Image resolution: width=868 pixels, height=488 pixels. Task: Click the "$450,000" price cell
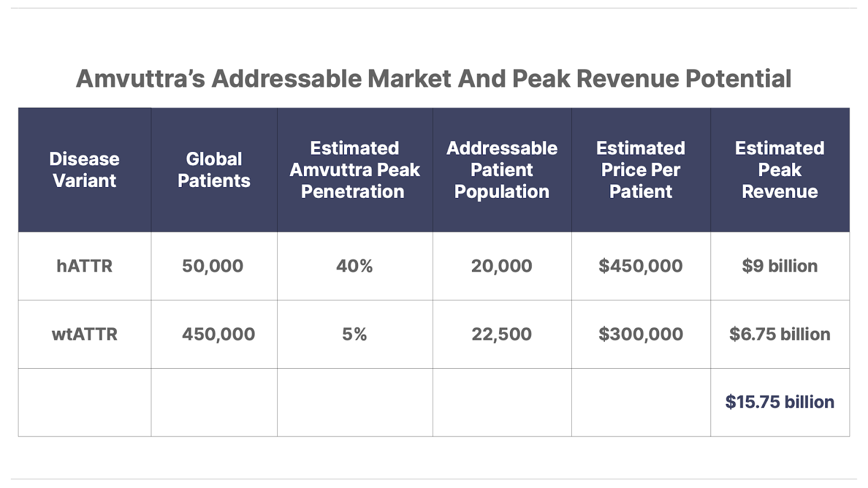[641, 266]
